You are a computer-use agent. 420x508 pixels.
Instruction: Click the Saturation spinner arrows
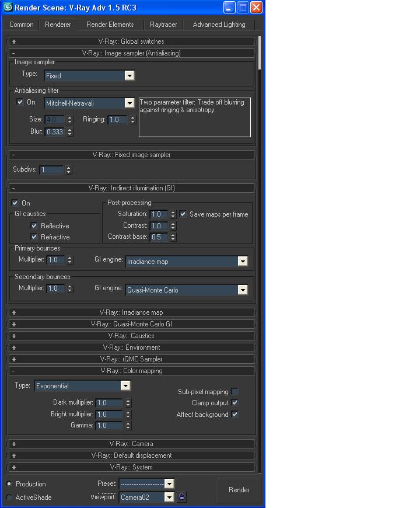pyautogui.click(x=173, y=214)
